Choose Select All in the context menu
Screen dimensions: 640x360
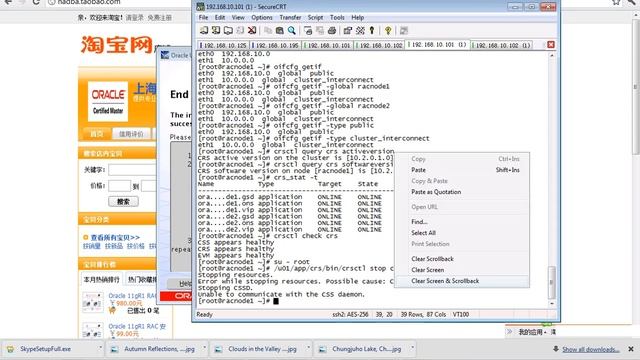coord(462,233)
